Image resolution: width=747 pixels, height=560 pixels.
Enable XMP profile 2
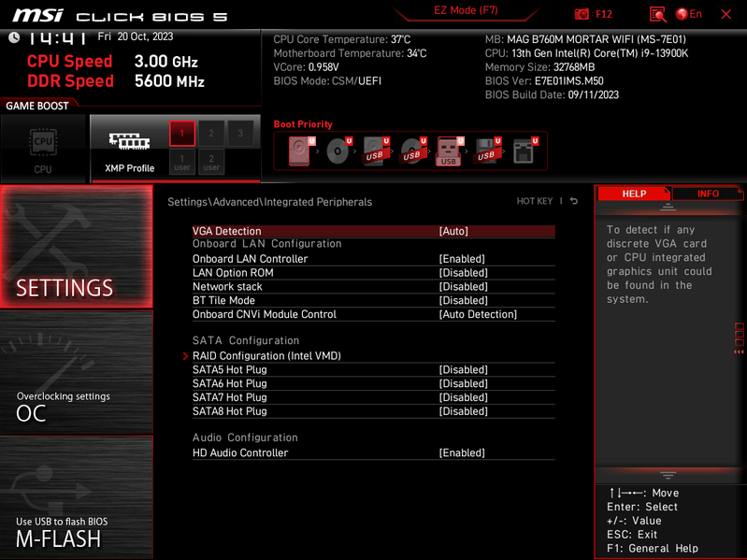coord(211,134)
